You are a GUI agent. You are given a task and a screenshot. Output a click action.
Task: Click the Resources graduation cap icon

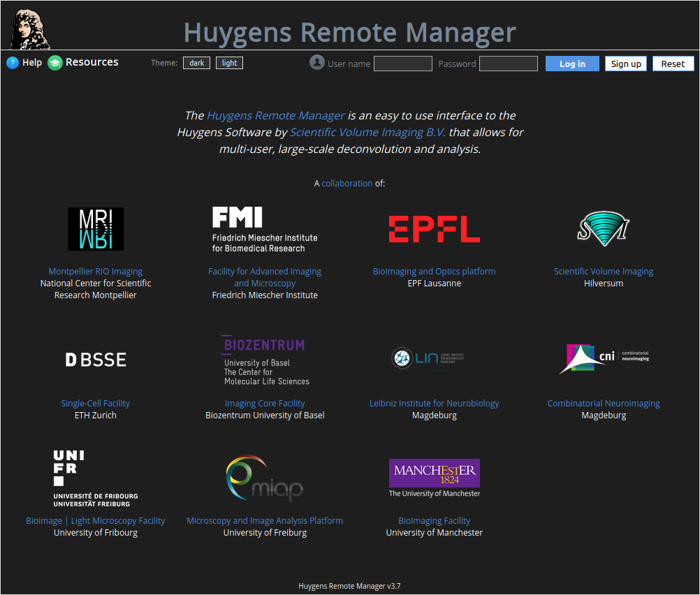point(55,63)
